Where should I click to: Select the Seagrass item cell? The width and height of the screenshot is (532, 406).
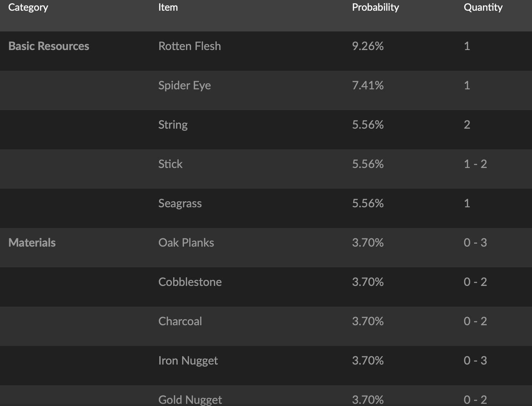[180, 203]
